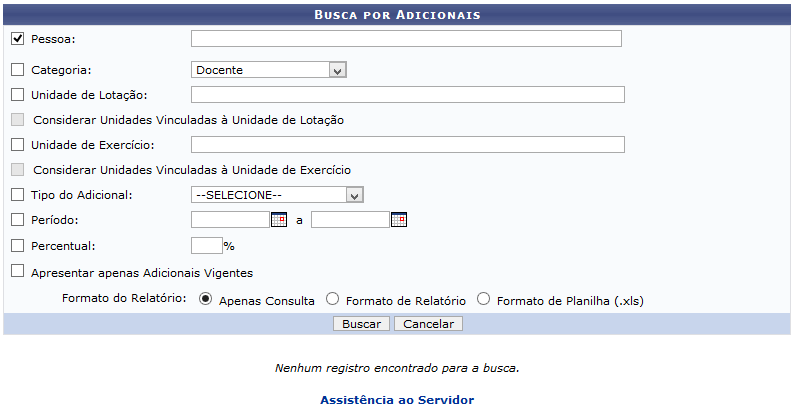Check the Unidade de Exercício checkbox
The width and height of the screenshot is (804, 410).
(x=17, y=145)
